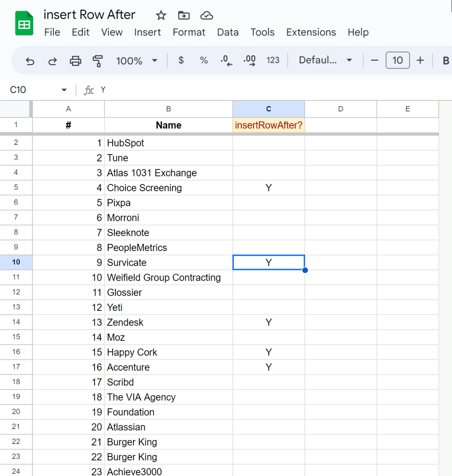Click the Survicate cell
The height and width of the screenshot is (476, 452).
tap(168, 263)
